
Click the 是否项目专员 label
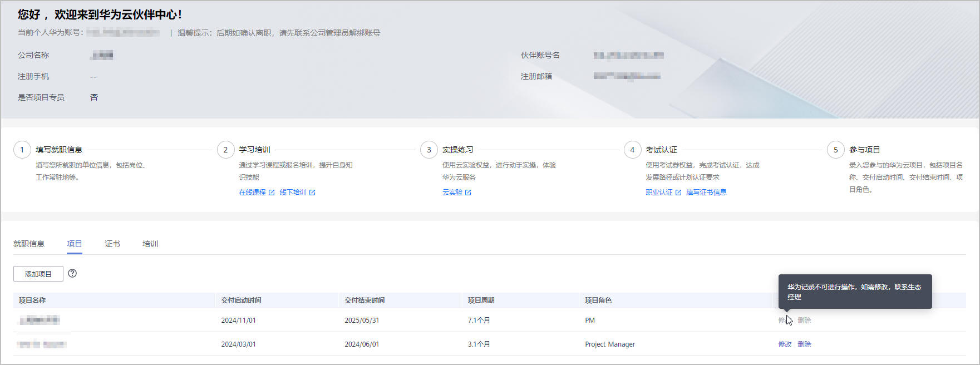[x=41, y=97]
